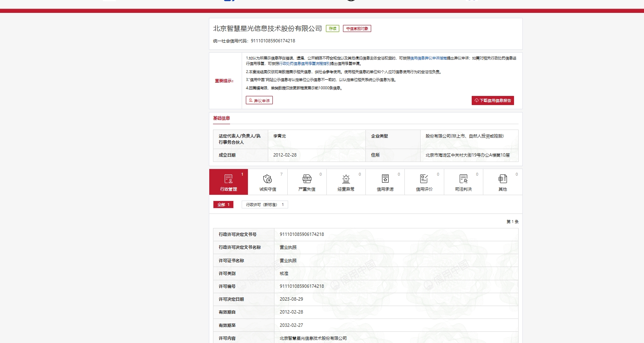The width and height of the screenshot is (644, 343).
Task: Click the company title 北京智慧星光信息技术股份有限公司
Action: (x=267, y=28)
